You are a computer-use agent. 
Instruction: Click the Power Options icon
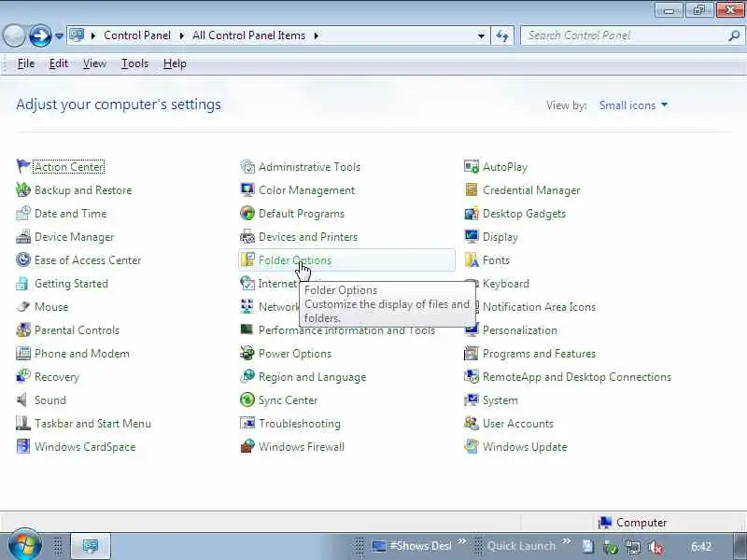click(247, 353)
